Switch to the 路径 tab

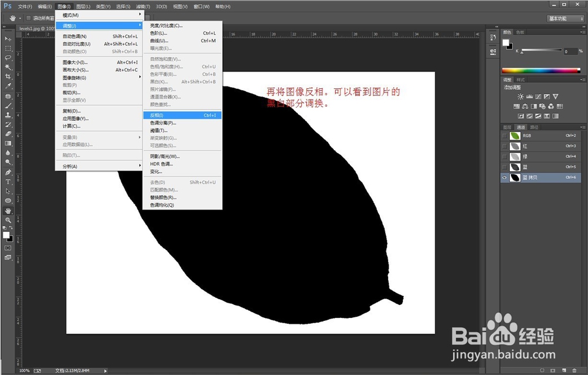[x=534, y=127]
